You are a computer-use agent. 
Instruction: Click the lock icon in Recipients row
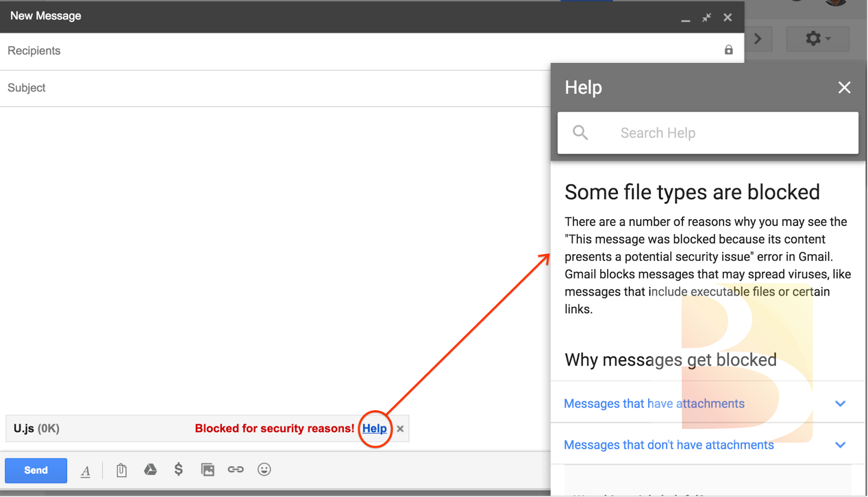tap(729, 50)
